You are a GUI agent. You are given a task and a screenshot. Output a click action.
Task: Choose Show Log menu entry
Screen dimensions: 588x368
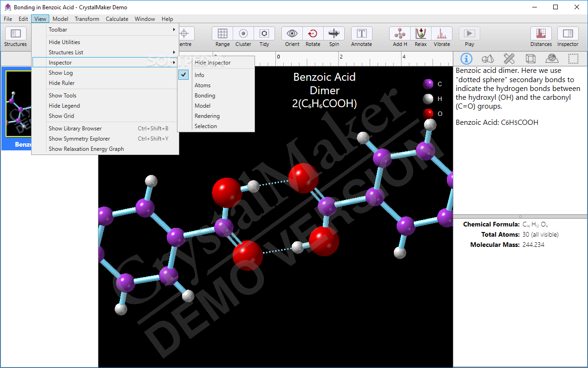tap(105, 73)
